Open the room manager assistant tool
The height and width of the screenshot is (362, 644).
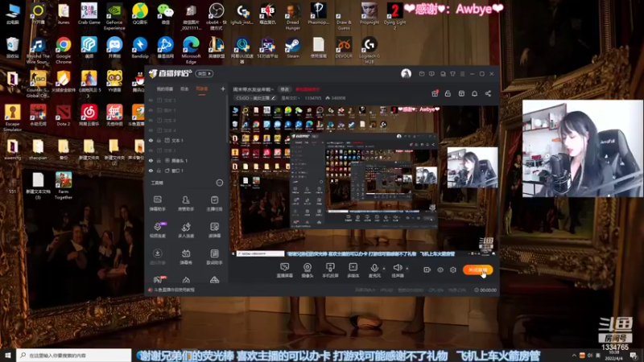pyautogui.click(x=186, y=204)
